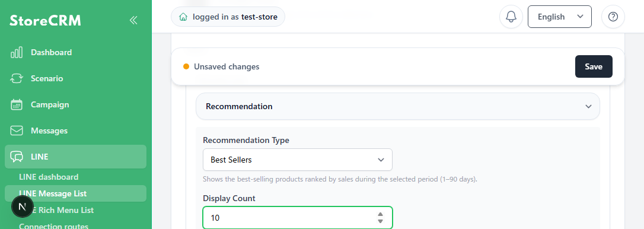Screen dimensions: 644x229
Task: Open LINE Message List submenu item
Action: pos(75,193)
